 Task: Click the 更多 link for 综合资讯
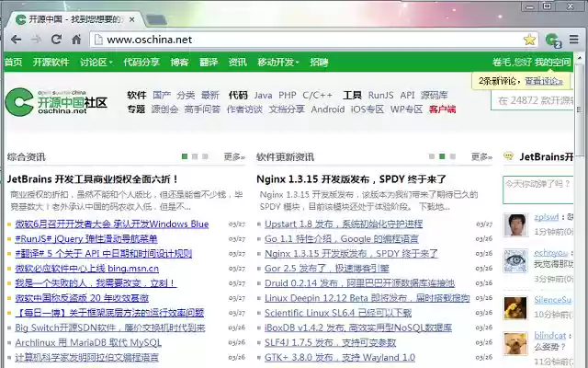(x=234, y=156)
